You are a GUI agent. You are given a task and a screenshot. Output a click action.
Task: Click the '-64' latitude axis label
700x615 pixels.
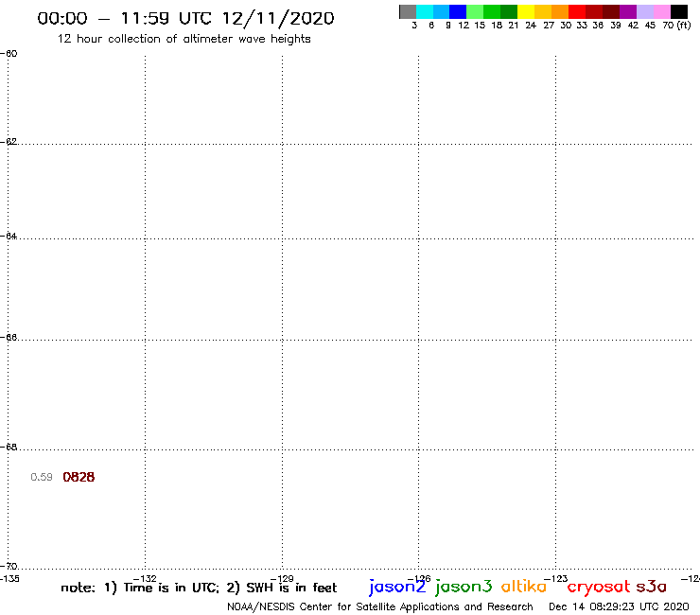click(x=9, y=236)
